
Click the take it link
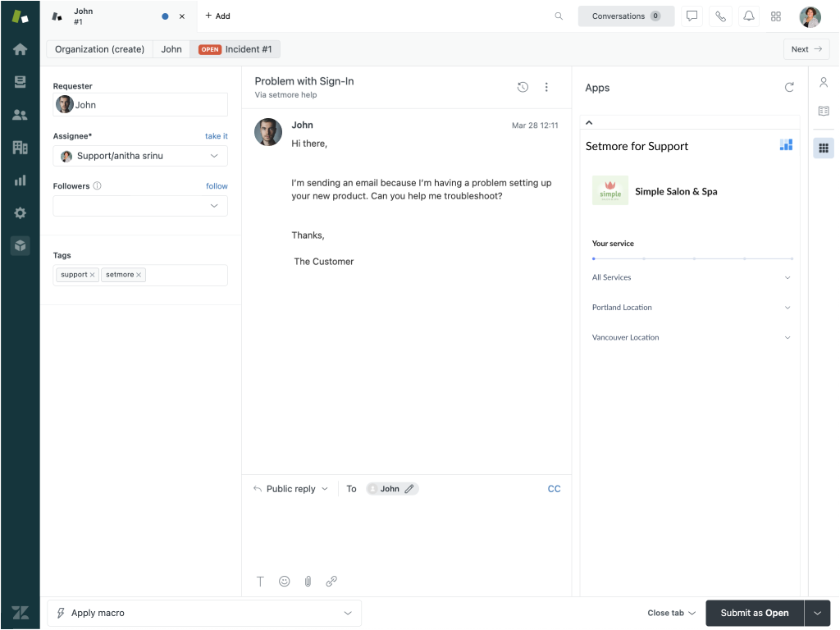tap(217, 136)
